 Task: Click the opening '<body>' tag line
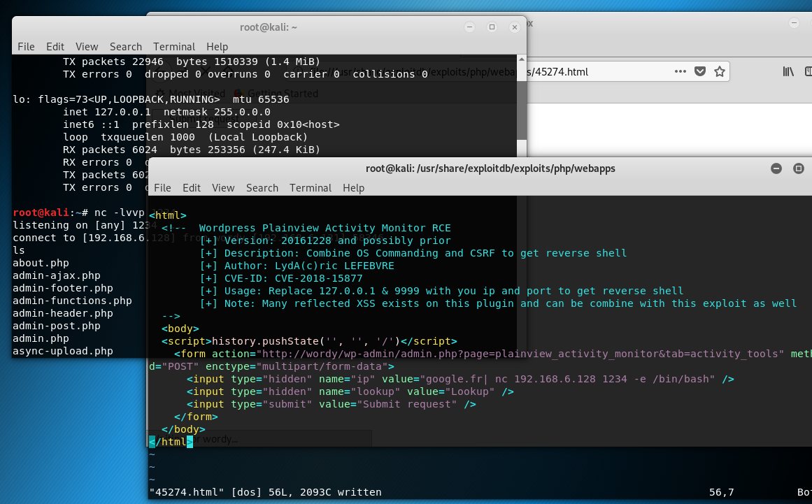click(180, 329)
